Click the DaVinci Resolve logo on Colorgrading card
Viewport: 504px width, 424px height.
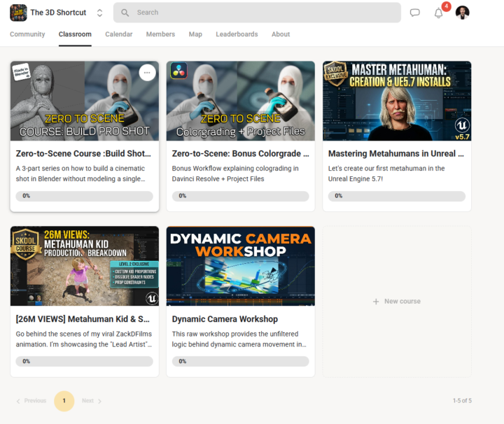pos(178,71)
